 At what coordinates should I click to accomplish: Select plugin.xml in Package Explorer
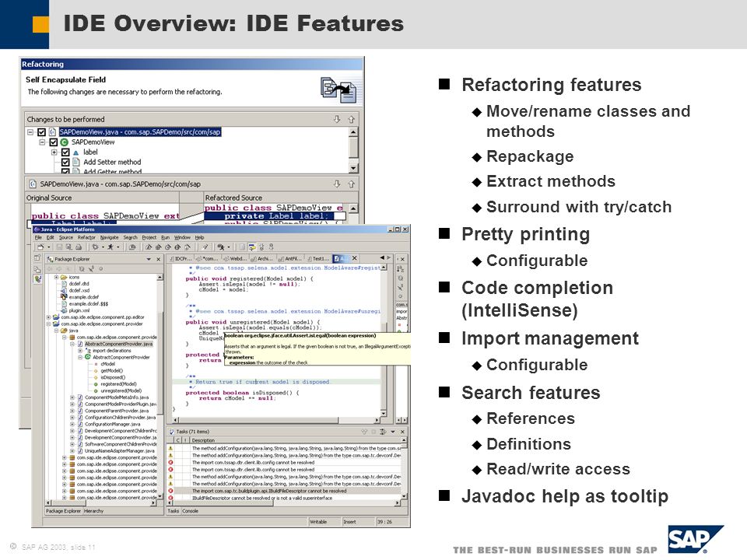point(79,310)
